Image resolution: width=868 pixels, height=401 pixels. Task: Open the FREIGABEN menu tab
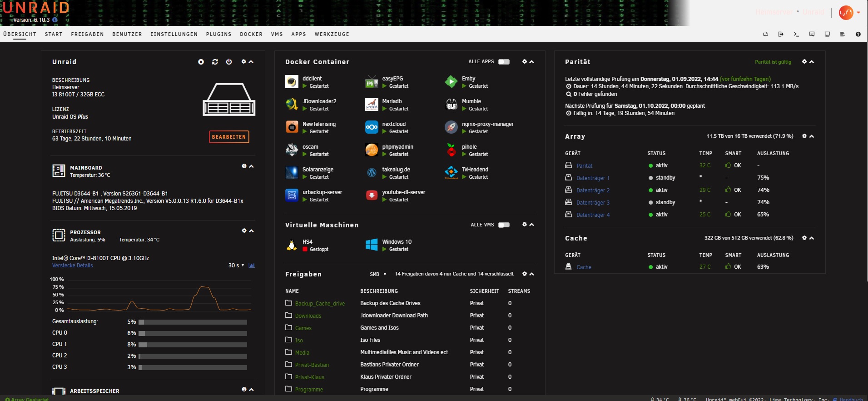[87, 34]
